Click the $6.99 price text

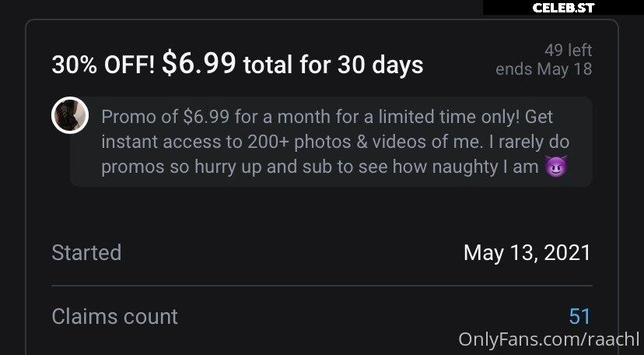point(199,62)
